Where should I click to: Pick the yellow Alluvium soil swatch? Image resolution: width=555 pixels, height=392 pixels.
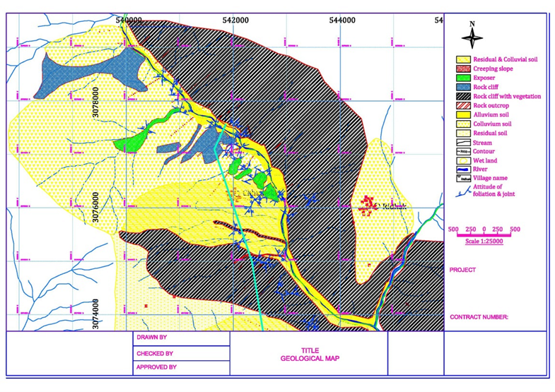coord(463,114)
